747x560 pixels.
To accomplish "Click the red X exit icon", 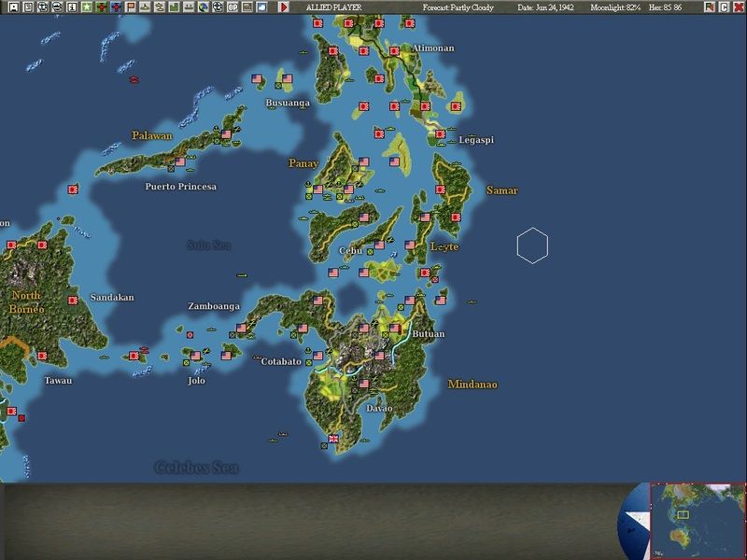I will coord(739,7).
